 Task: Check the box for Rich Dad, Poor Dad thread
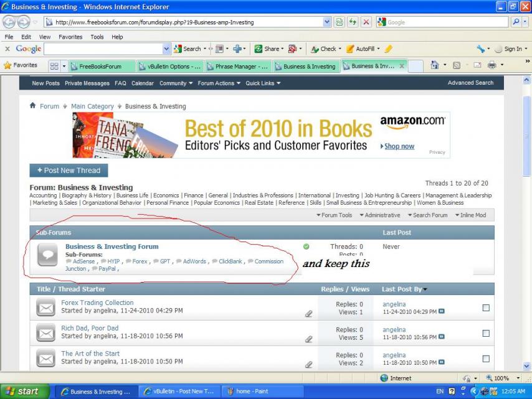[x=486, y=333]
